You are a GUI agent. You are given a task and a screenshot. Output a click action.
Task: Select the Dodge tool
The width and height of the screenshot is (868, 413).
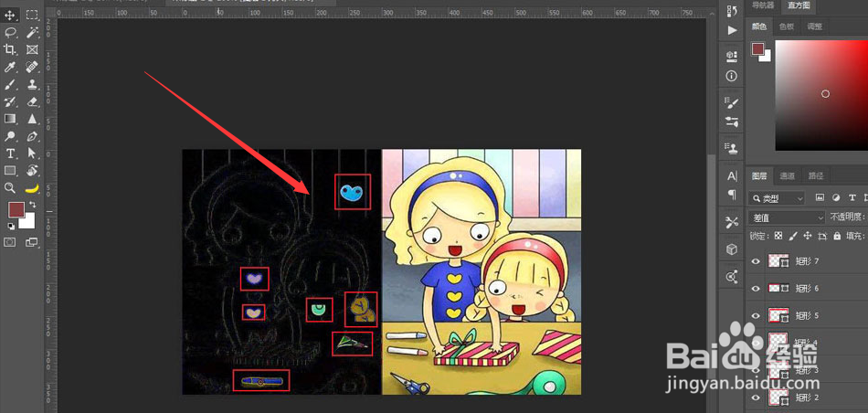tap(10, 135)
